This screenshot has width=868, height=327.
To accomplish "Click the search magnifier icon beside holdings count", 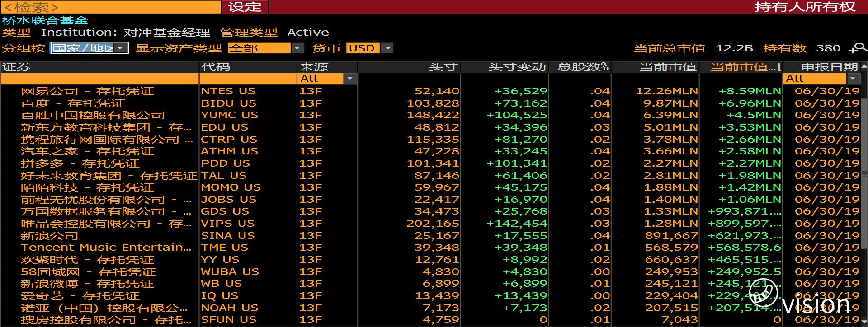I will click(x=858, y=48).
